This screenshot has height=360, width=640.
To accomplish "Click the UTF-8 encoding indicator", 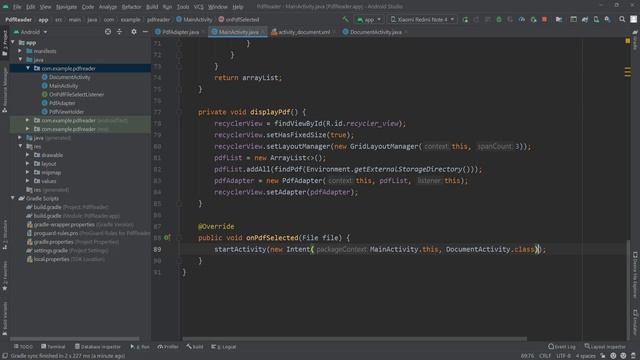I will 563,356.
